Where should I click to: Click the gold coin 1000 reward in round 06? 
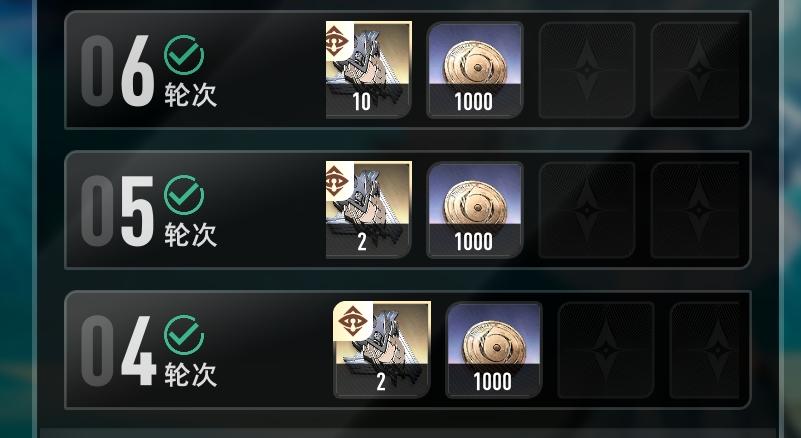tap(475, 70)
